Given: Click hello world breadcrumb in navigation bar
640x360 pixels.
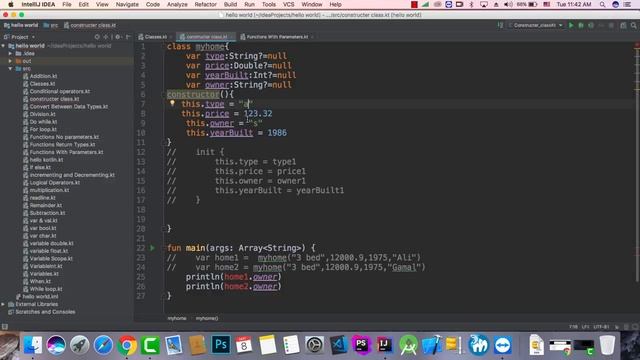Looking at the screenshot, I should [x=21, y=25].
